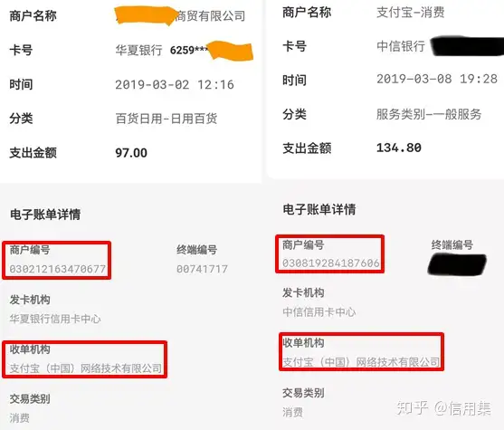Click 百货日用-日用百货 category value
This screenshot has height=430, width=504.
[x=166, y=119]
